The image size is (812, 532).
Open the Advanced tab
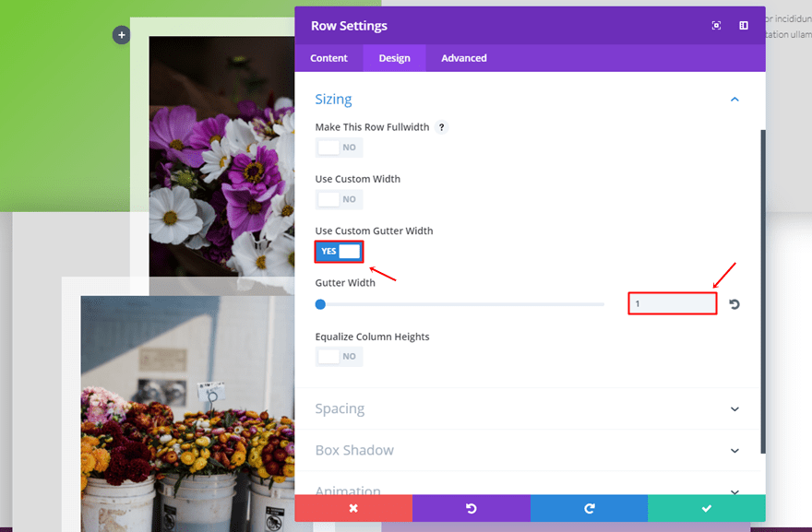click(x=463, y=58)
